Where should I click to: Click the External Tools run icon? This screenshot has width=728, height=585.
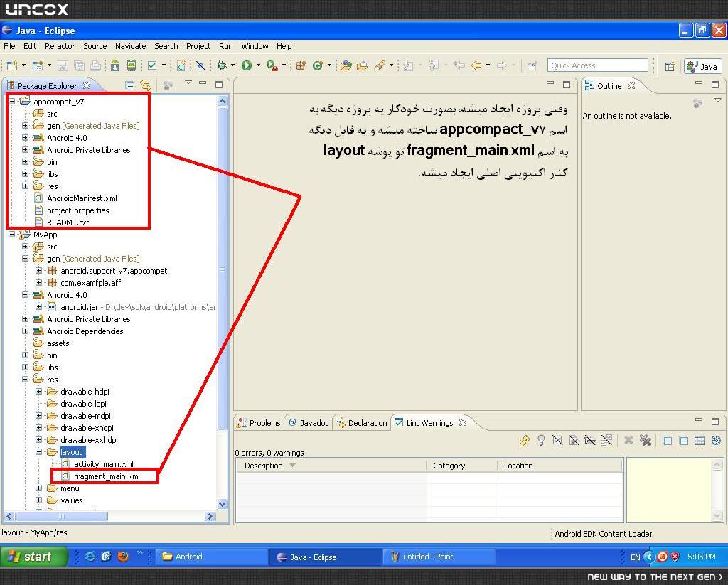tap(272, 65)
